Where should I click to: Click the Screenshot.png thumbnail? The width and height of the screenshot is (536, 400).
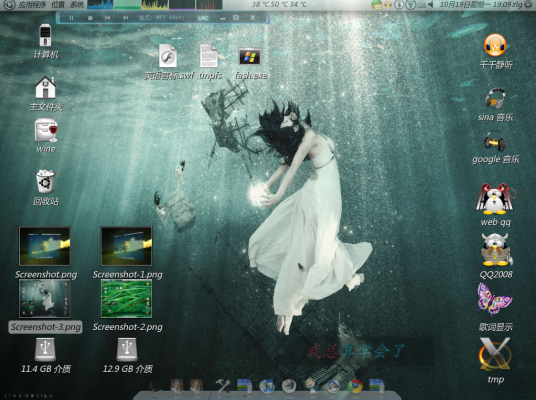(45, 246)
